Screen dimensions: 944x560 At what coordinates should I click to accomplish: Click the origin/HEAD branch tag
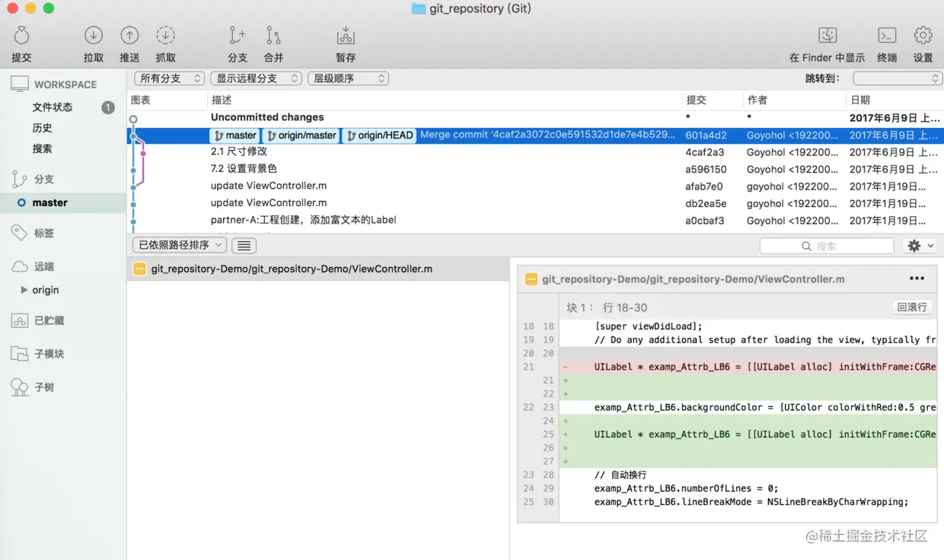click(379, 135)
